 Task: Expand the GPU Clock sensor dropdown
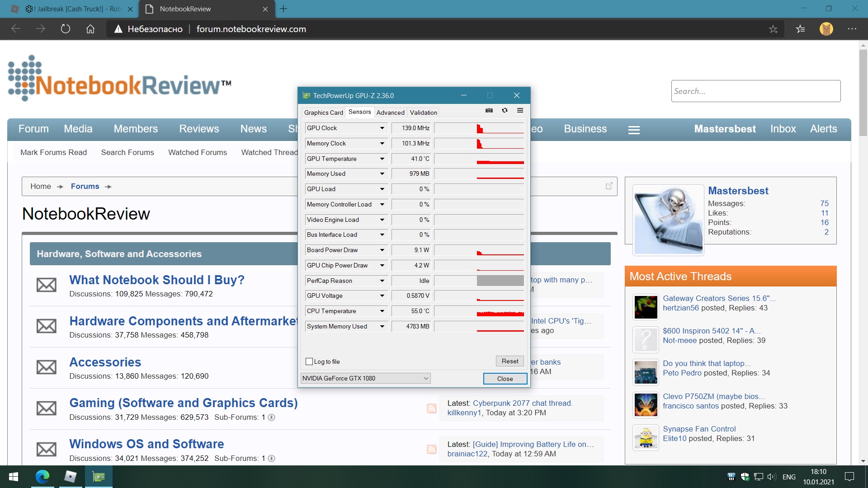(x=382, y=128)
